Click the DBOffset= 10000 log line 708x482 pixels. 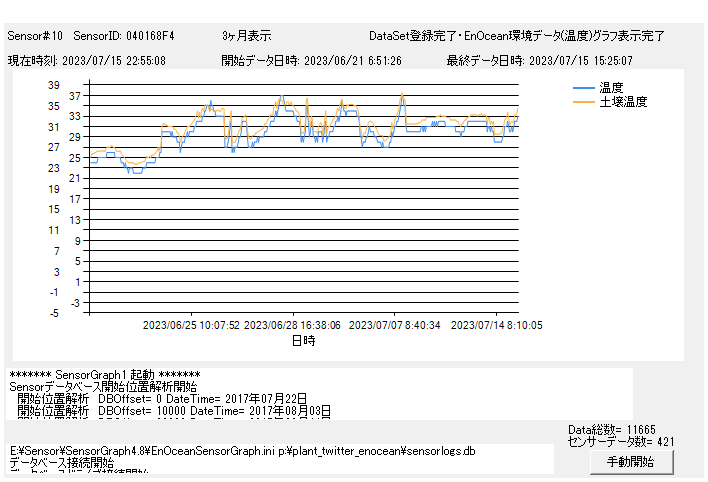pyautogui.click(x=174, y=410)
